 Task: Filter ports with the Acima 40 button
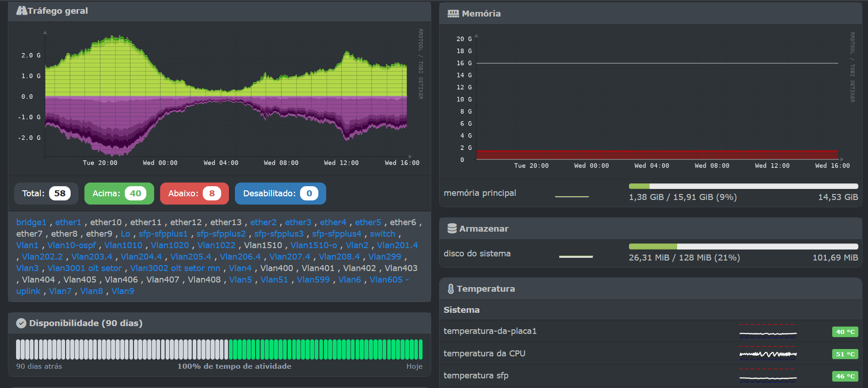[119, 194]
